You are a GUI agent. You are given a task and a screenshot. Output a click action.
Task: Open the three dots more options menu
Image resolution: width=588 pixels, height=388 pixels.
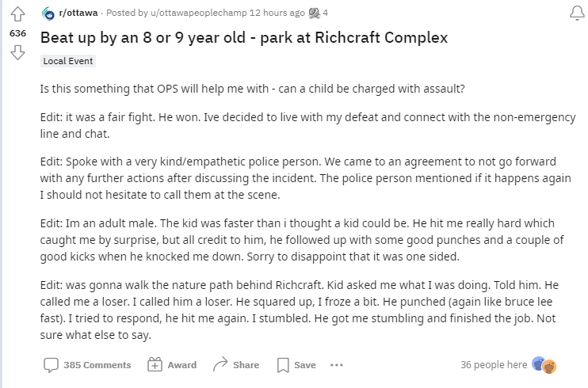(336, 365)
